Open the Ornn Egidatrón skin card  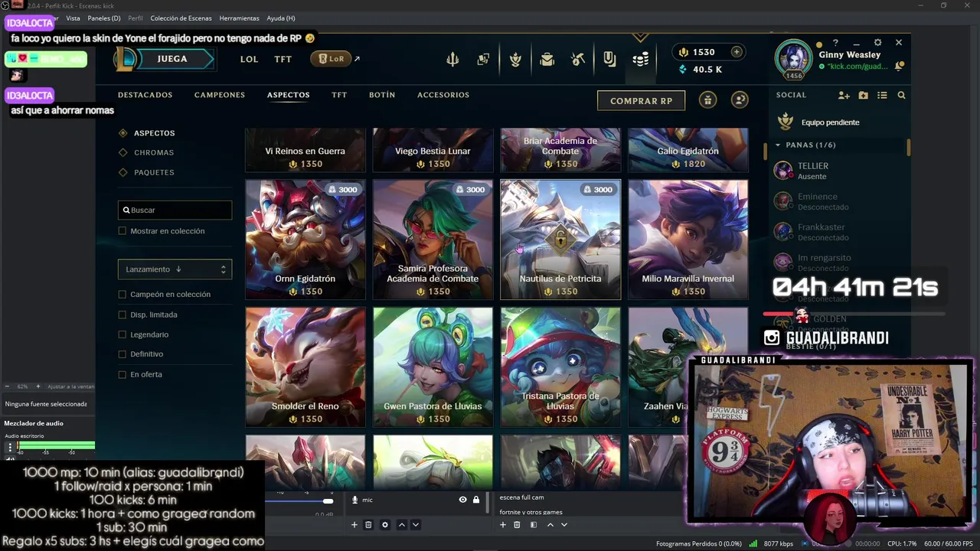click(x=305, y=240)
